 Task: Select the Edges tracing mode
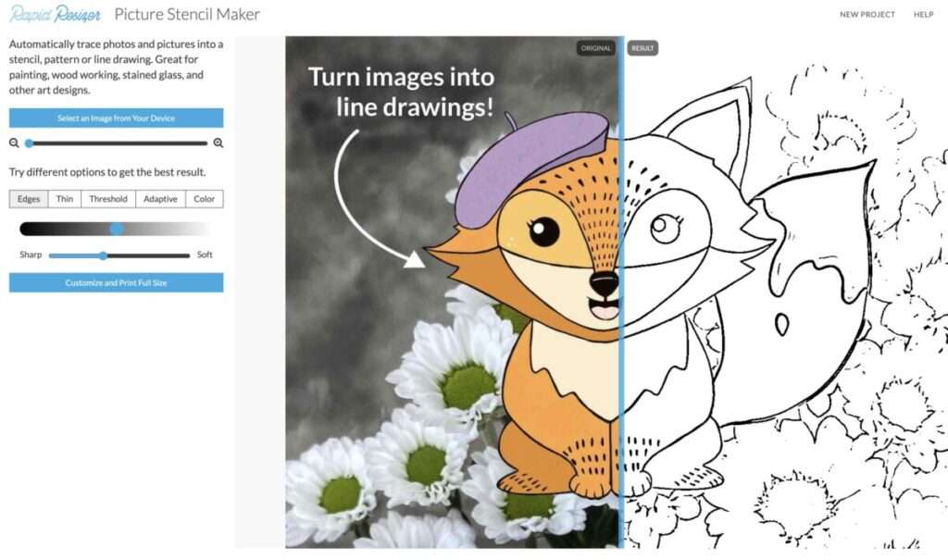tap(29, 199)
